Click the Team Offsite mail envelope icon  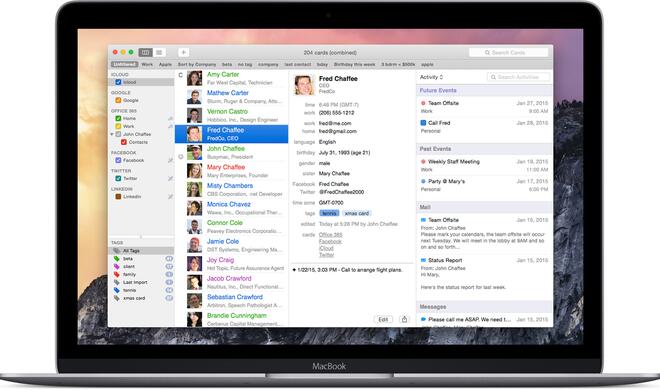pos(423,220)
